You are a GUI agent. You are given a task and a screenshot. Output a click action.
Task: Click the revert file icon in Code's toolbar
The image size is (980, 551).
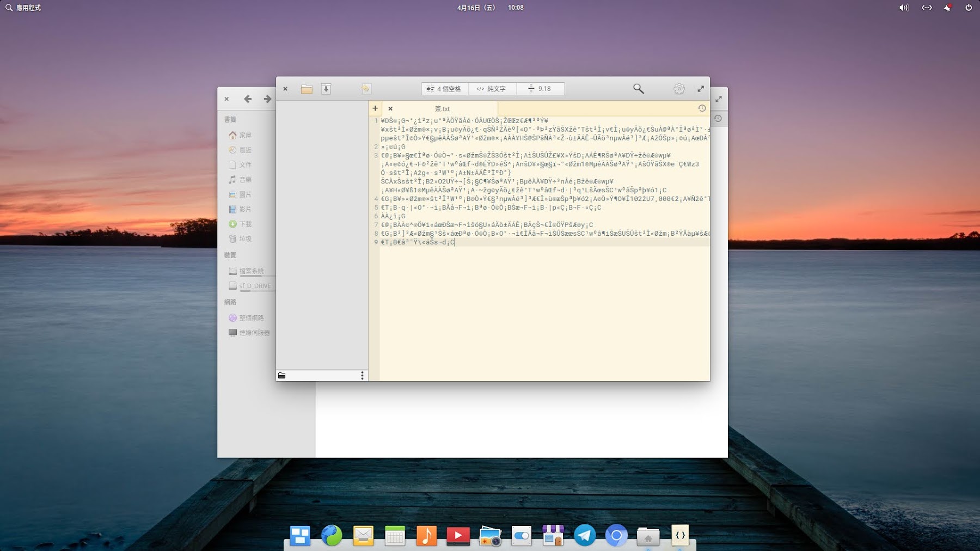coord(366,89)
